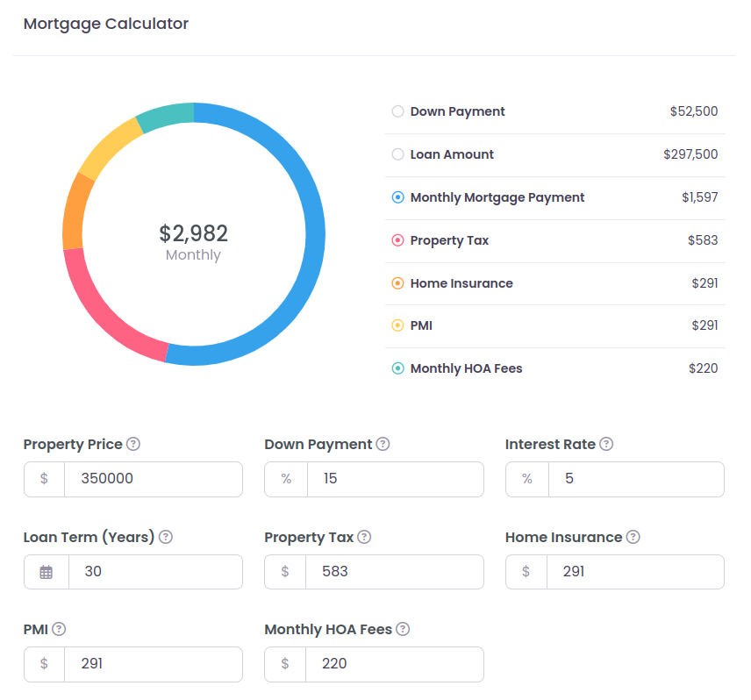Click the 'Monthly' caption under chart total
This screenshot has width=751, height=700.
click(x=193, y=254)
